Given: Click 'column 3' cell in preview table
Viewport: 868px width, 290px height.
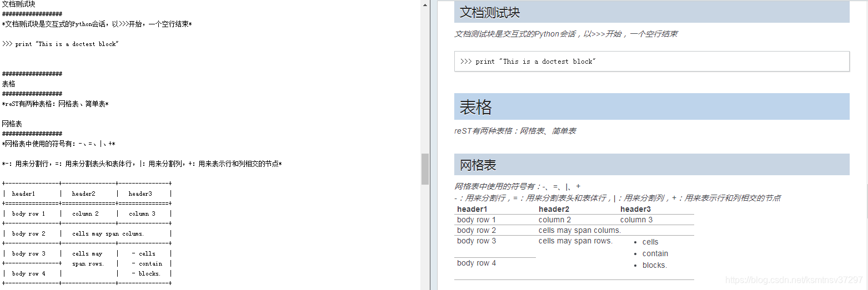Looking at the screenshot, I should click(x=636, y=220).
